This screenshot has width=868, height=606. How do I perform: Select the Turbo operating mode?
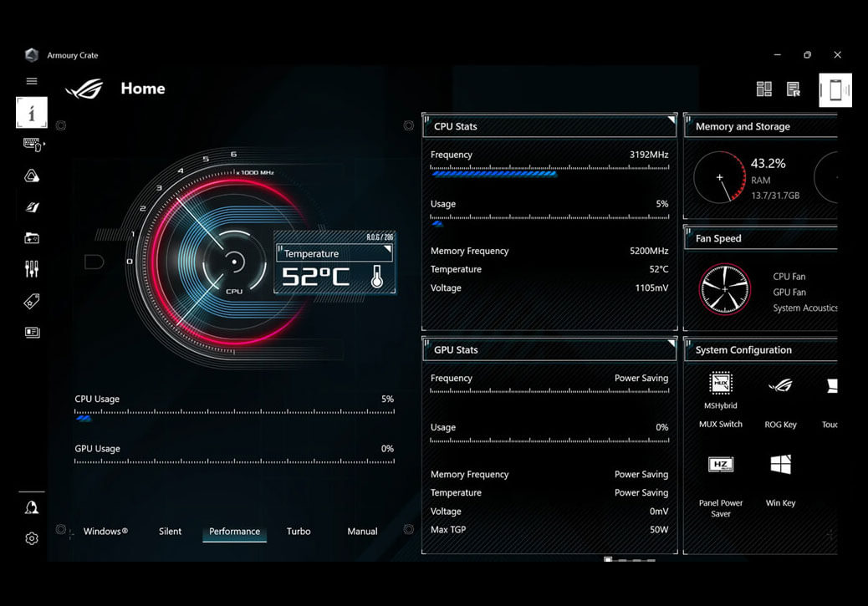coord(299,532)
